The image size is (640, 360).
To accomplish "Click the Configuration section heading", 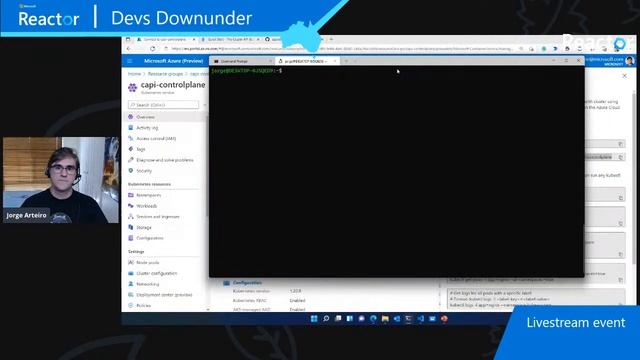I will pos(247,283).
